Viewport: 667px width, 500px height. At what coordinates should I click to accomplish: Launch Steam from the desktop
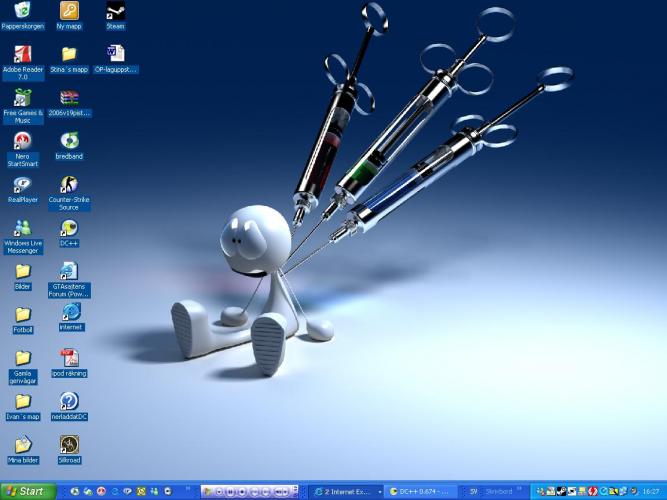[x=115, y=11]
